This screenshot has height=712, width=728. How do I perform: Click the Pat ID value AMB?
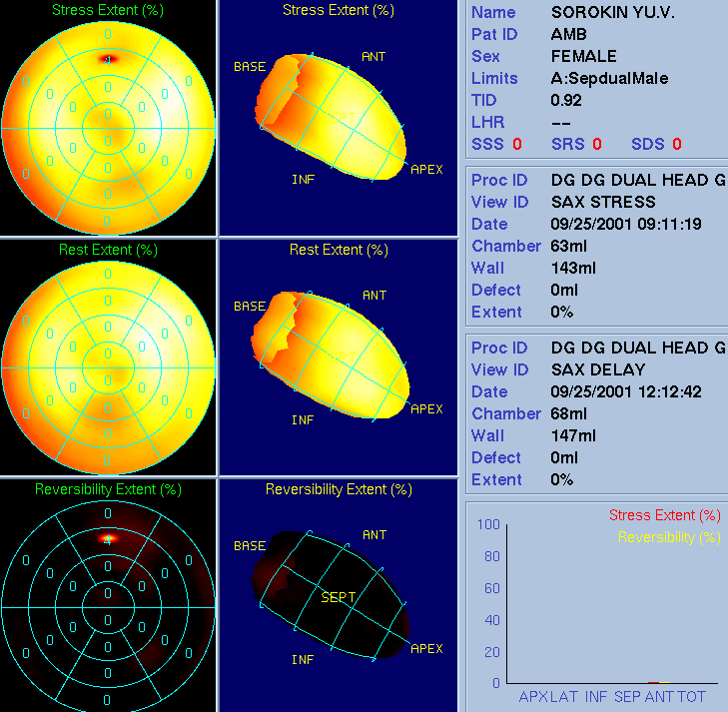[569, 34]
